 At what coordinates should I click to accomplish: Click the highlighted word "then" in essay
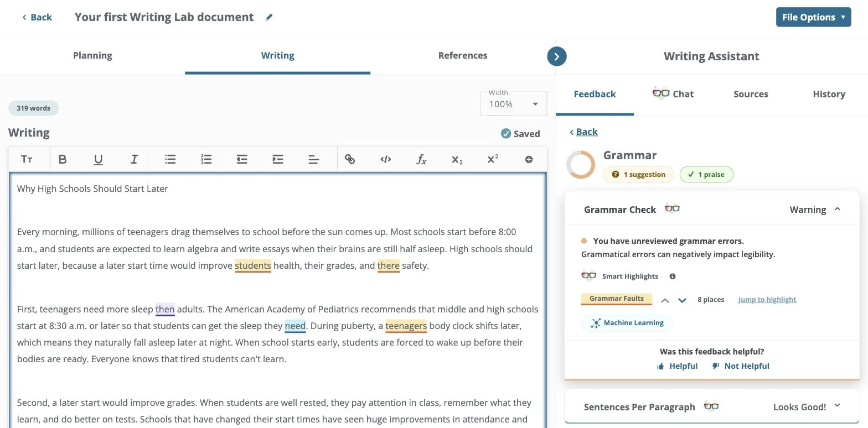coord(165,309)
